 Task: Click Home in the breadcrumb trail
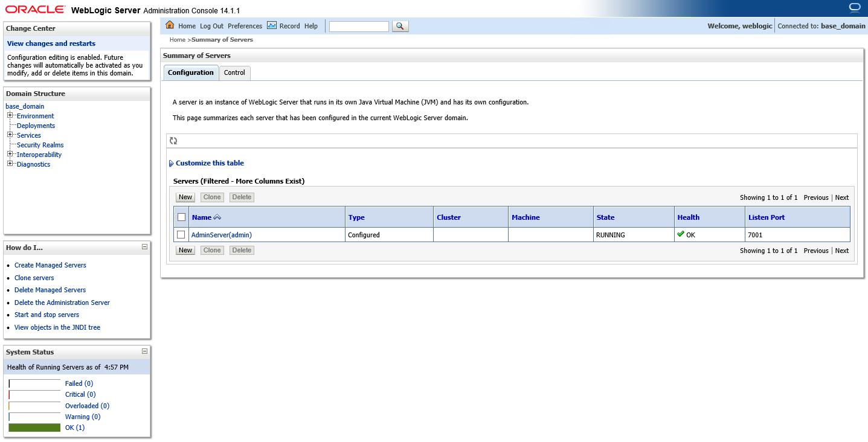tap(178, 40)
